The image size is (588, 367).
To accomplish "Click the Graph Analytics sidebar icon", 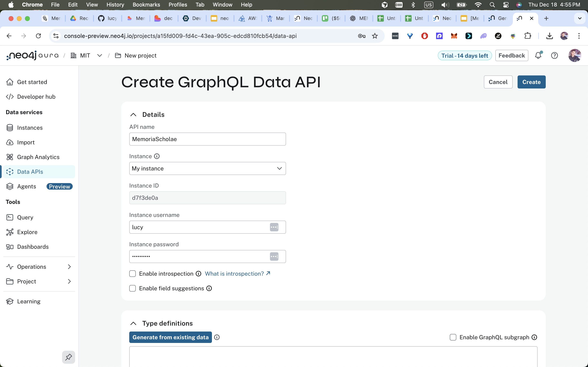I will [10, 157].
